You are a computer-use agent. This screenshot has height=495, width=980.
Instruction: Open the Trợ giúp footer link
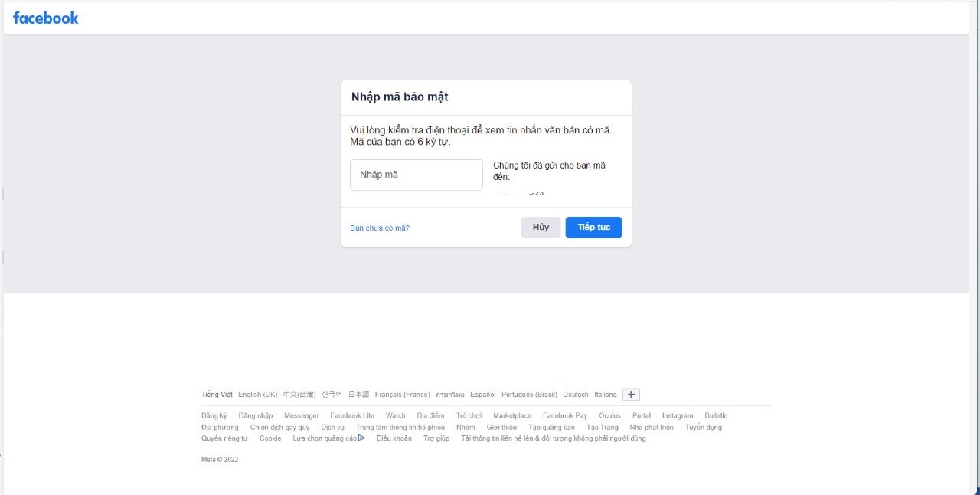click(436, 438)
